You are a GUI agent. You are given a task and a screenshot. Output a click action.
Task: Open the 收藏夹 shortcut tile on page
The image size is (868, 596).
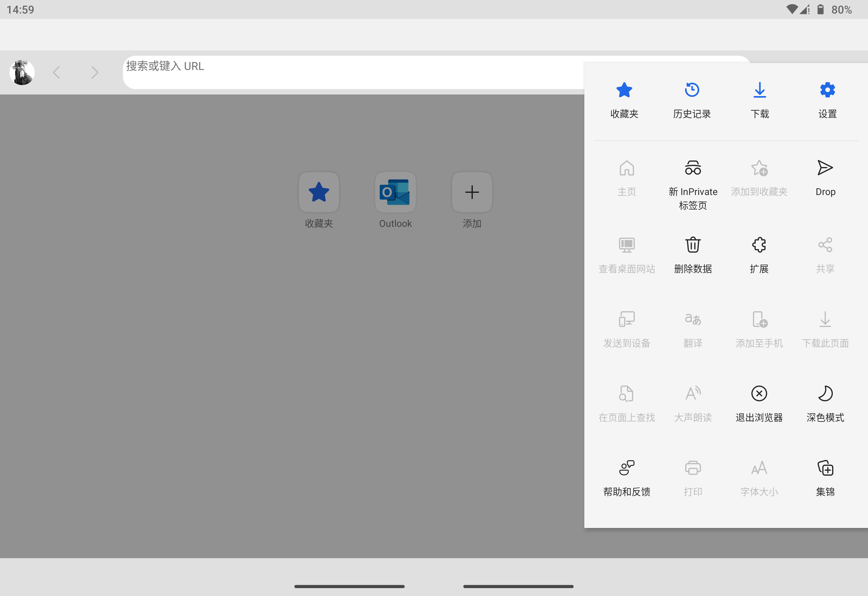click(319, 201)
